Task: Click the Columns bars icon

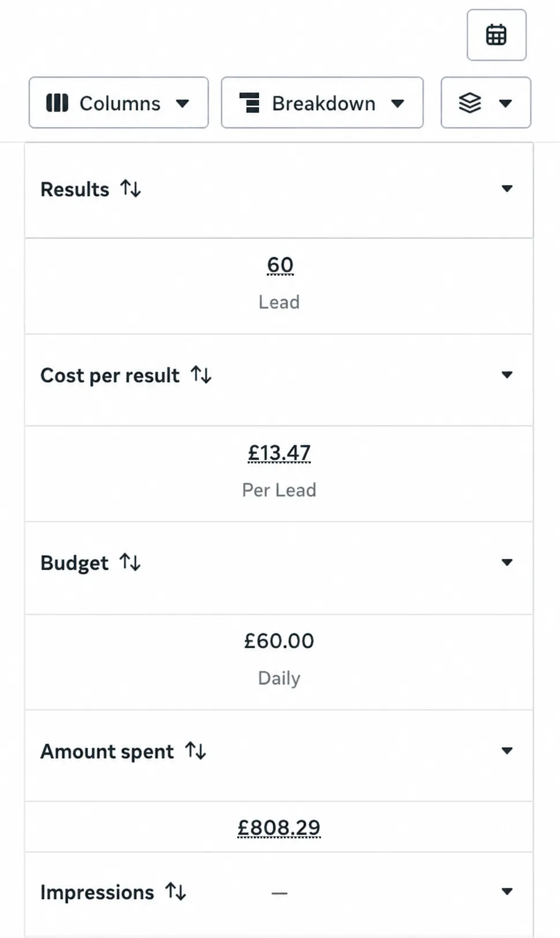Action: [x=57, y=103]
